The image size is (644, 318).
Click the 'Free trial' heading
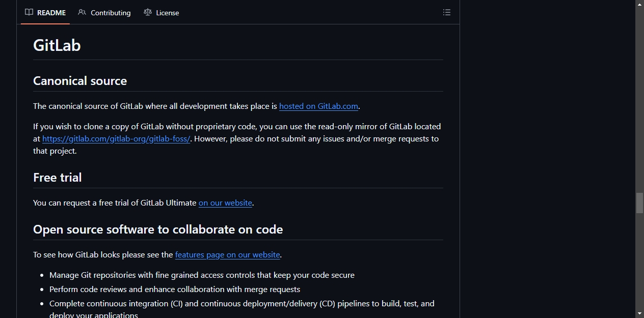click(x=58, y=178)
